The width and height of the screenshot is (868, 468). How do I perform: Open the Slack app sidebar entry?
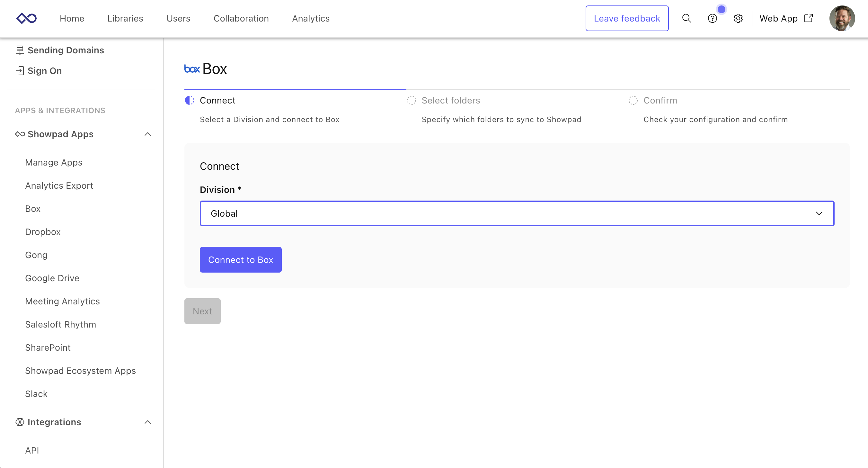[x=36, y=394]
